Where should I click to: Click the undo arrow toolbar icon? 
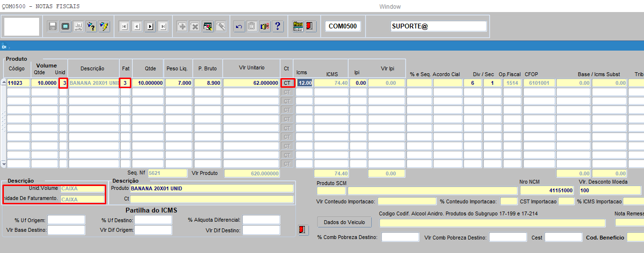tap(238, 27)
